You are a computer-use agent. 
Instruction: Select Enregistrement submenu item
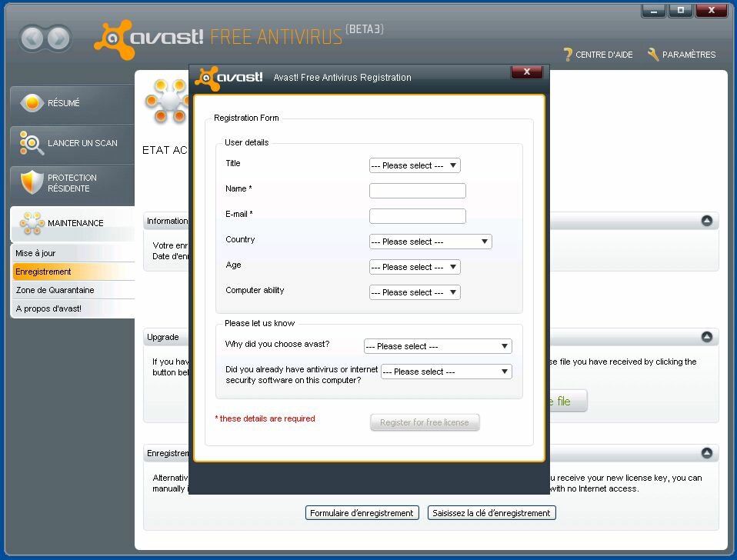73,272
